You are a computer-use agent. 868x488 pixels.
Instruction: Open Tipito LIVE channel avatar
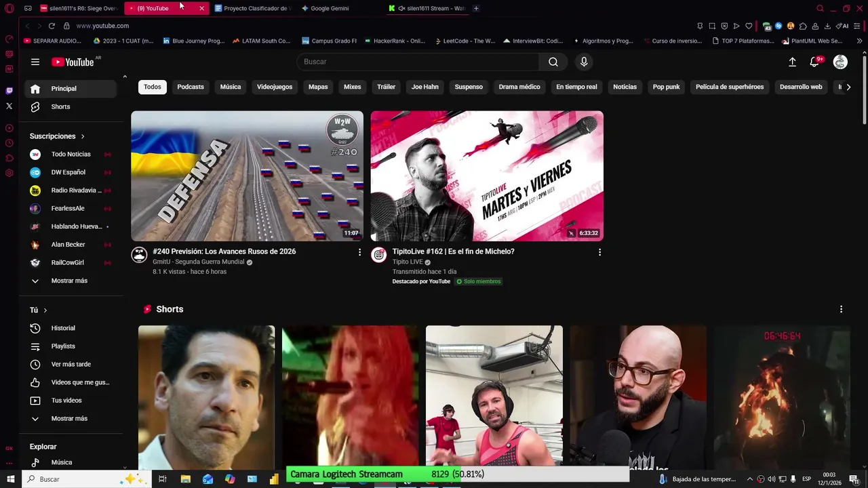pos(379,254)
